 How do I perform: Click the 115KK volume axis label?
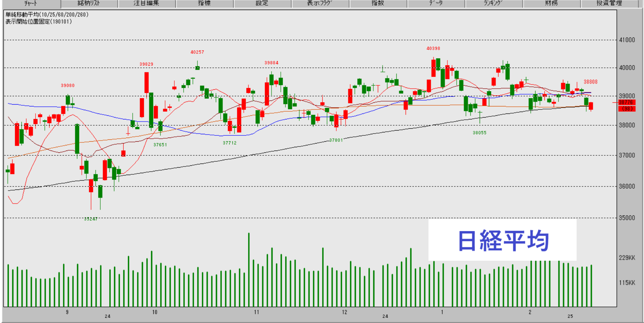(627, 283)
